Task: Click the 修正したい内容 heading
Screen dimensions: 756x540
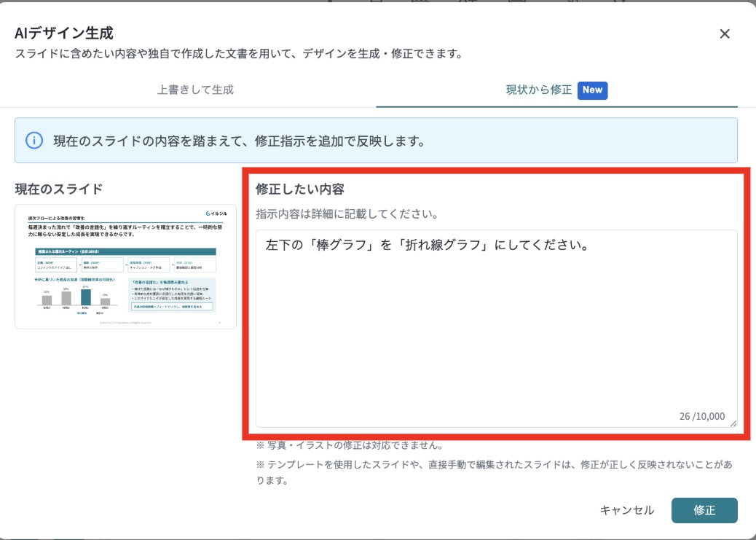Action: 300,189
